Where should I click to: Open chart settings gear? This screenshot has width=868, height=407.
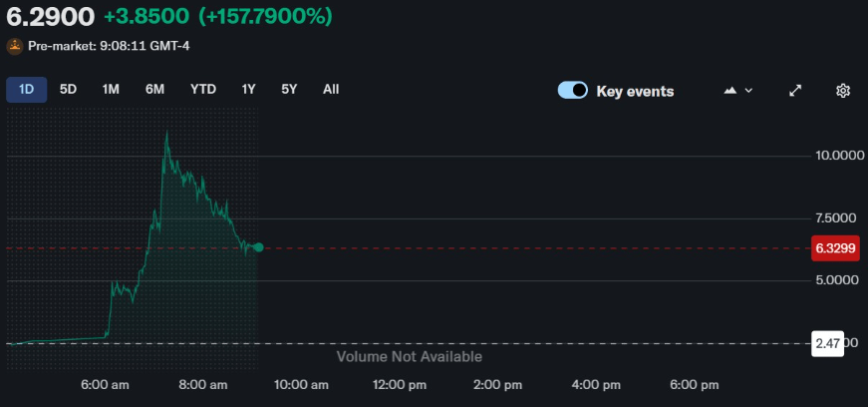[842, 90]
